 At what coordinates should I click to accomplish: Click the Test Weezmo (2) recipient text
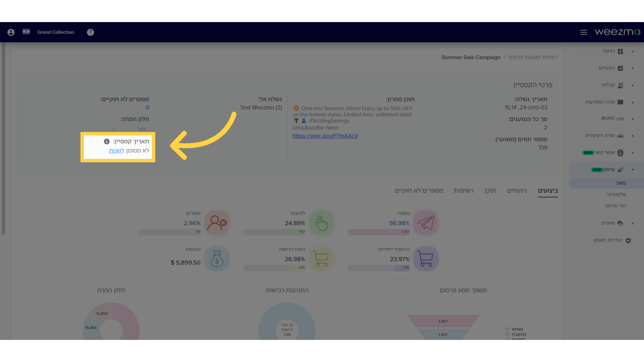[261, 108]
